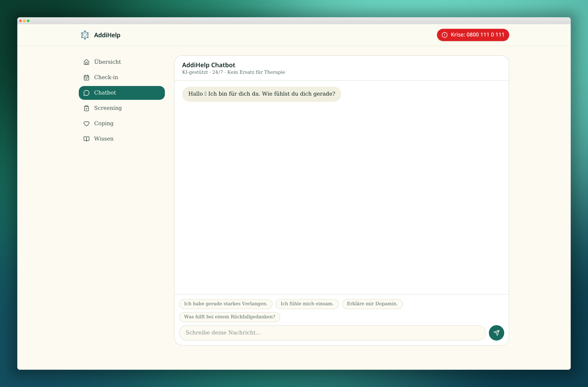Click the home icon beside Übersicht
Image resolution: width=588 pixels, height=387 pixels.
(86, 62)
